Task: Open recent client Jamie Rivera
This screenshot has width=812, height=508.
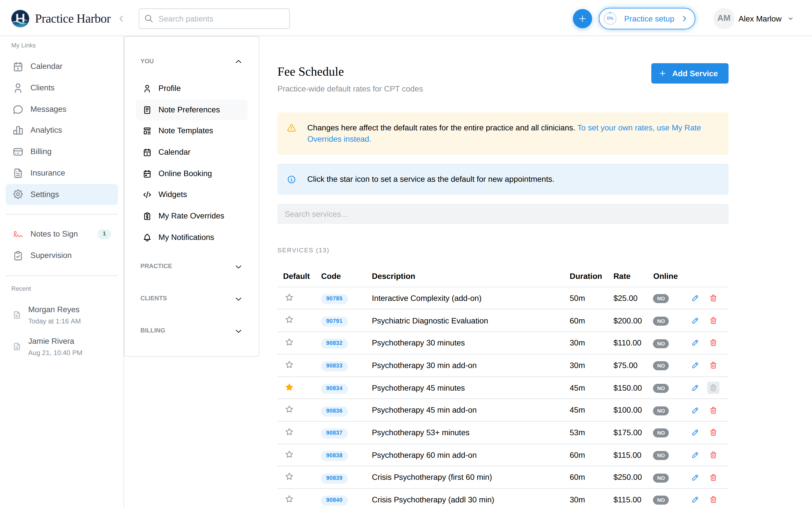Action: (62, 346)
